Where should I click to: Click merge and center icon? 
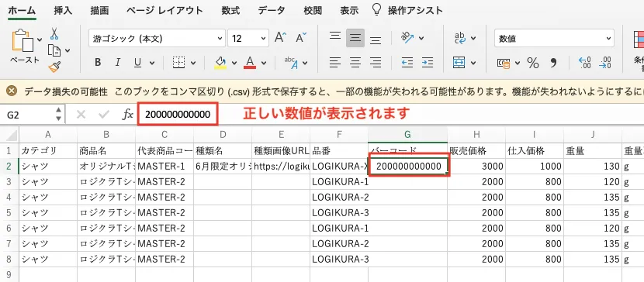pyautogui.click(x=459, y=63)
